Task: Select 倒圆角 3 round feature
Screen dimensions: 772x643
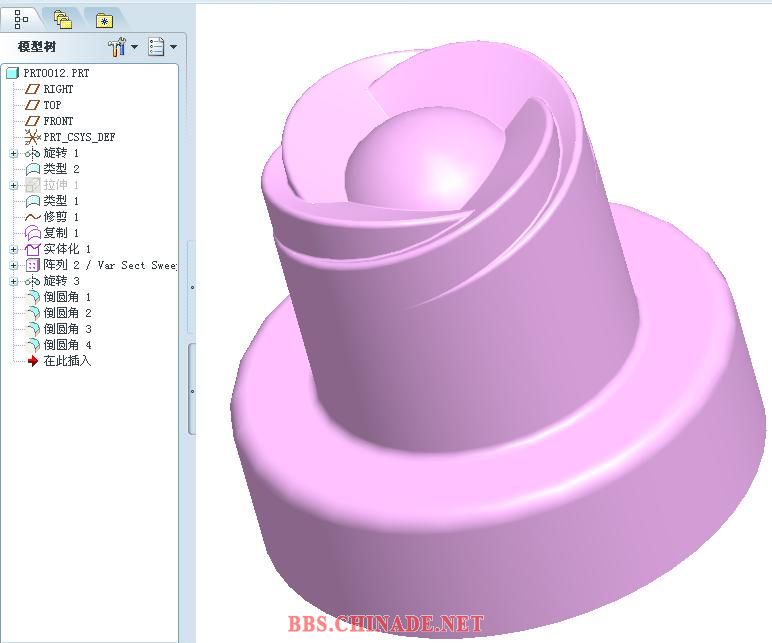Action: 67,329
